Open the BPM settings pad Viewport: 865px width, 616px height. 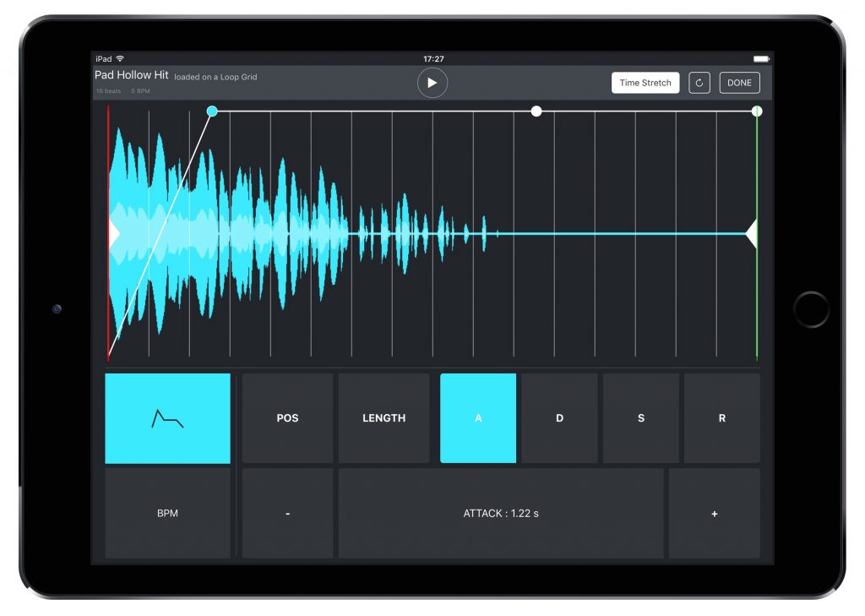coord(167,514)
